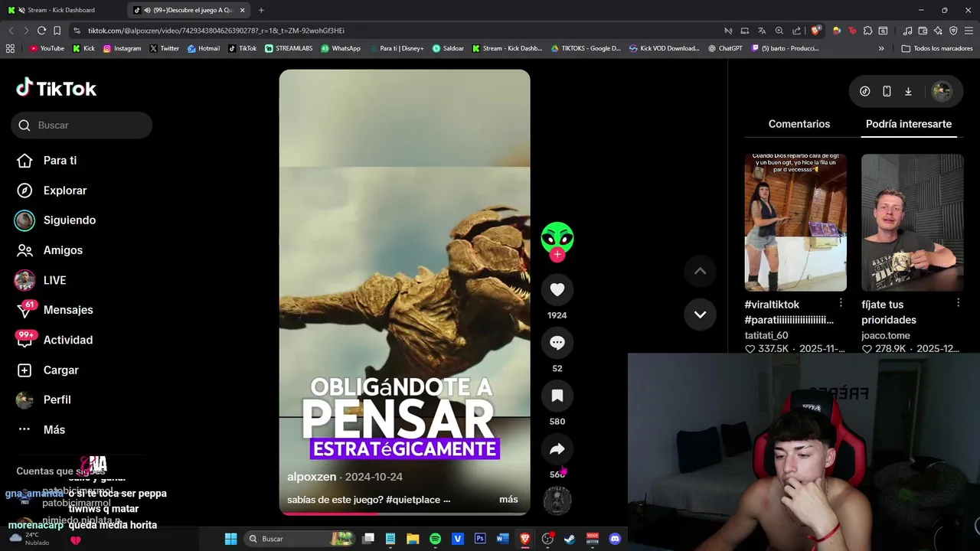Open joaco.tome profile link

pos(886,335)
